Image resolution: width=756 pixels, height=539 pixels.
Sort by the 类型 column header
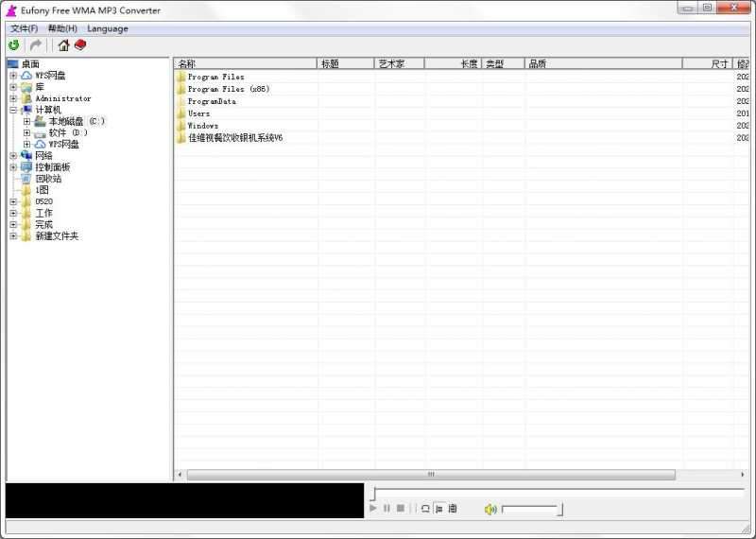pos(504,63)
